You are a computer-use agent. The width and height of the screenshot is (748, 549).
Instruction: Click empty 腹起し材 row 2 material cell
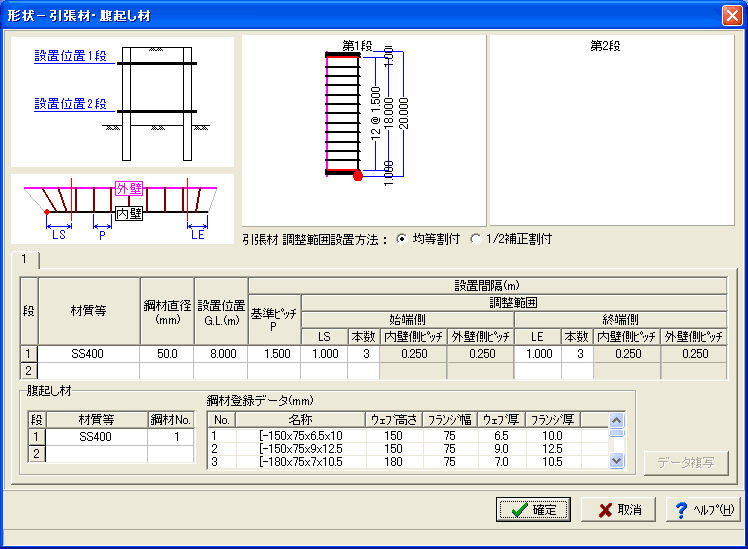96,454
